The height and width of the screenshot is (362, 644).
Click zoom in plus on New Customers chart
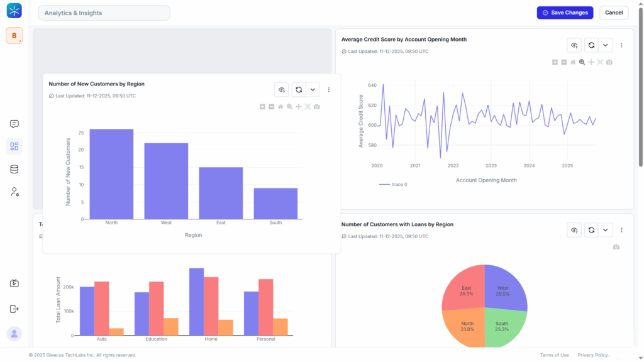[262, 107]
